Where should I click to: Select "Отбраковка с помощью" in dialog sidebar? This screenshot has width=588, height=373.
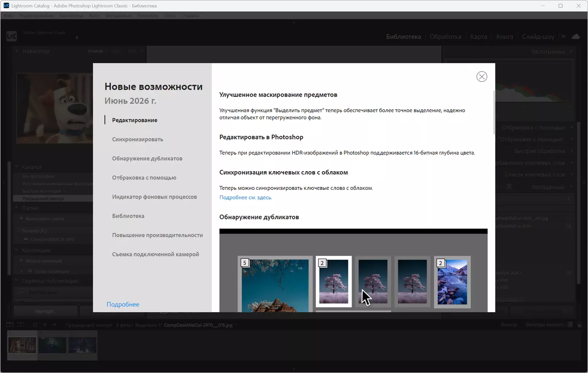(x=144, y=178)
